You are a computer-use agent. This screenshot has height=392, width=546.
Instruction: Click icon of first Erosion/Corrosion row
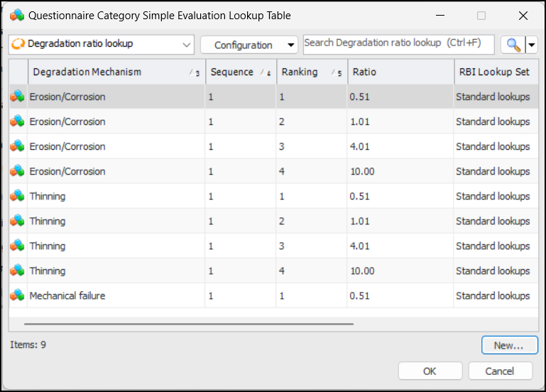(17, 97)
